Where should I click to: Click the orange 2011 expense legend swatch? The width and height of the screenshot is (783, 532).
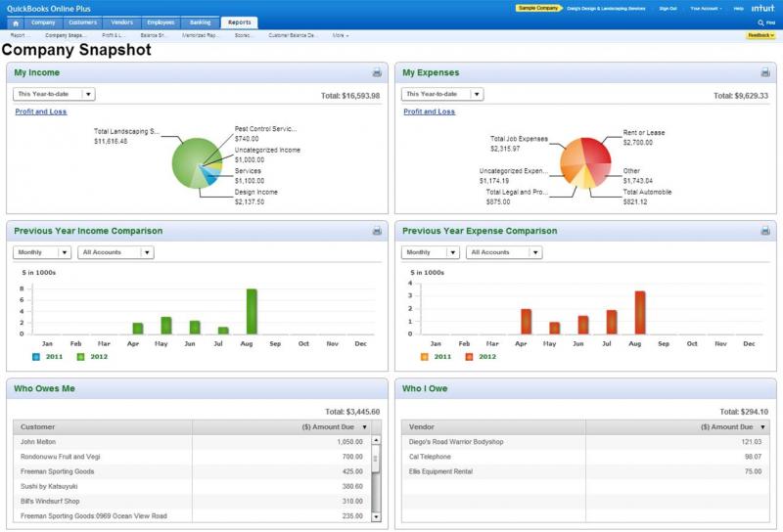(425, 357)
